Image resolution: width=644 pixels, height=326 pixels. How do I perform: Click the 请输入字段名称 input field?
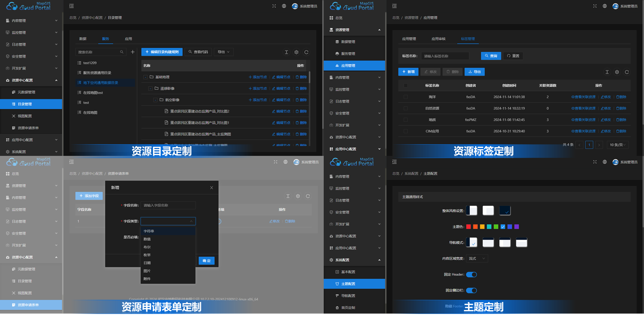pyautogui.click(x=168, y=205)
